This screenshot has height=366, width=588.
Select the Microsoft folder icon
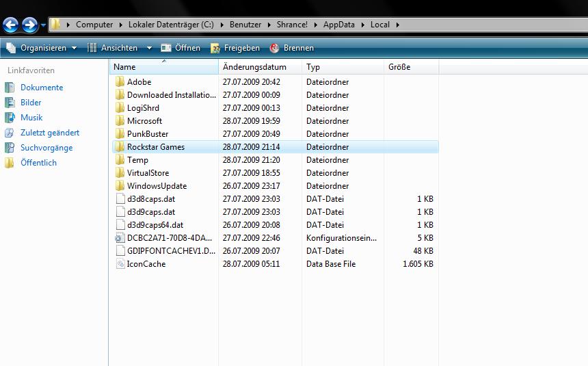click(x=120, y=121)
